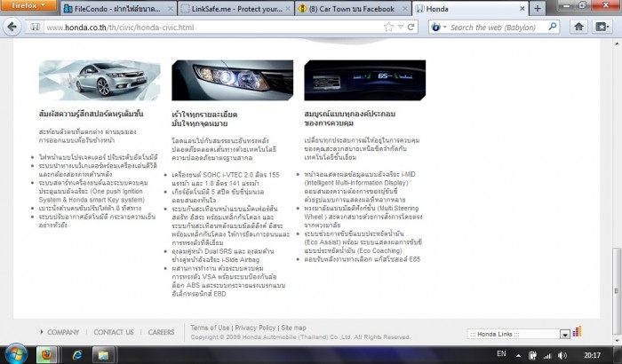The image size is (622, 364).
Task: Close the Car Town tab
Action: (x=404, y=8)
